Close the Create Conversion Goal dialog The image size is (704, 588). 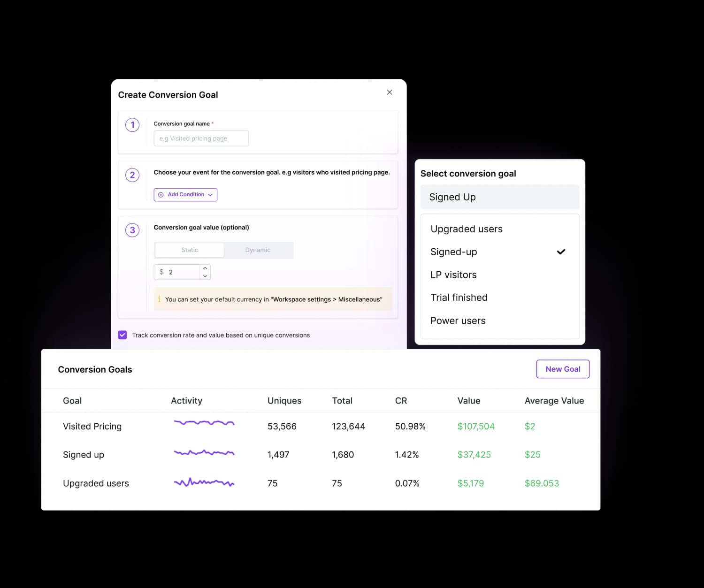coord(389,92)
